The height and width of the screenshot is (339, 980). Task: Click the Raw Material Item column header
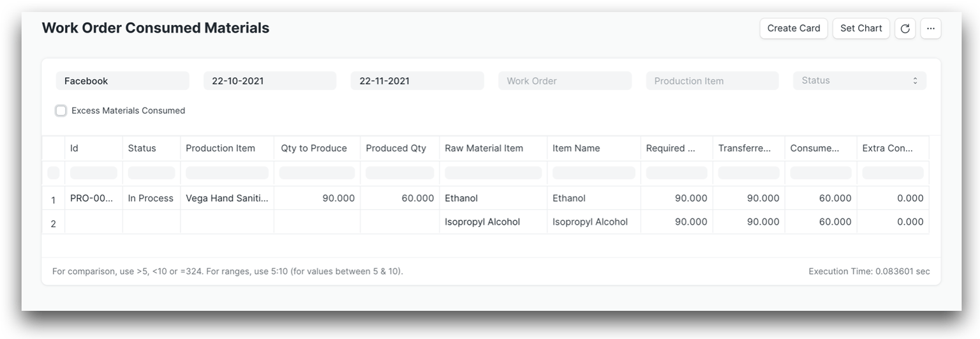pos(484,148)
